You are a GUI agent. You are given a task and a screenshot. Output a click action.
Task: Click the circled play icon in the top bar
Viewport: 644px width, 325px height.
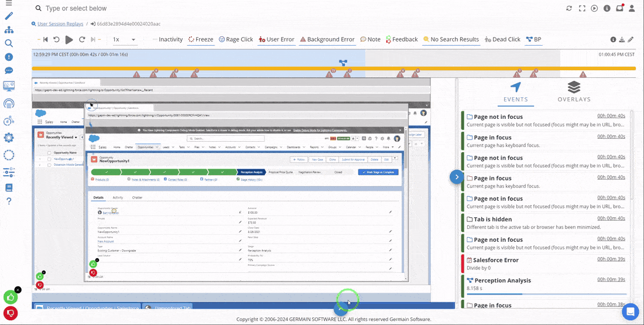[x=594, y=8]
